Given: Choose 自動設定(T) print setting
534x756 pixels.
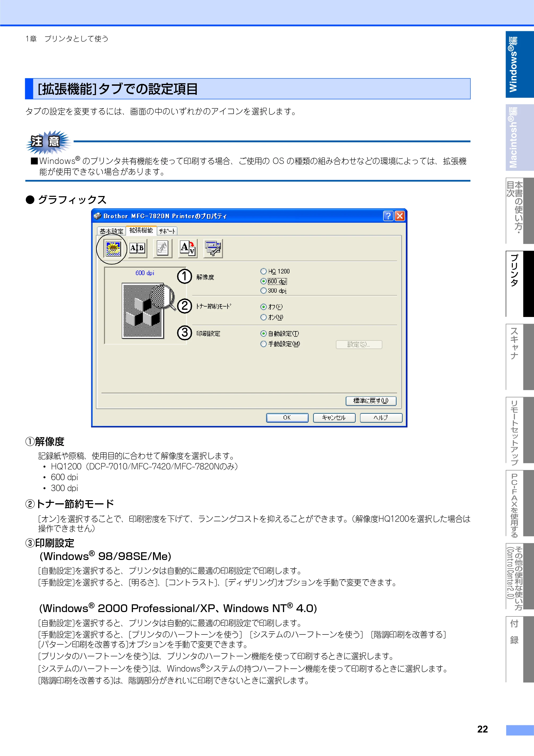Looking at the screenshot, I should tap(280, 334).
